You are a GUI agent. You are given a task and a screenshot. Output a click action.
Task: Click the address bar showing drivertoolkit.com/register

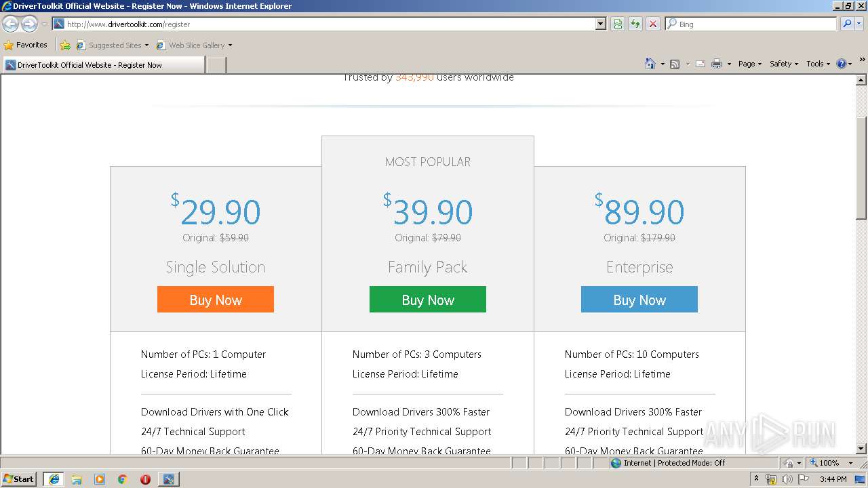coord(323,24)
